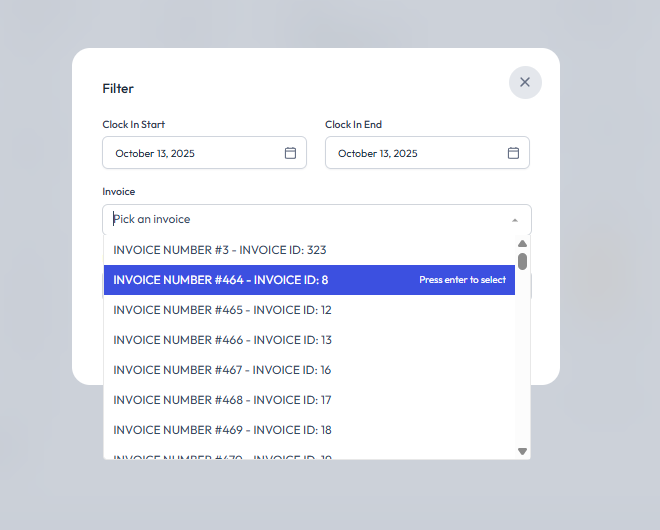Choose highlighted Invoice Number #464
This screenshot has height=530, width=660.
221,280
